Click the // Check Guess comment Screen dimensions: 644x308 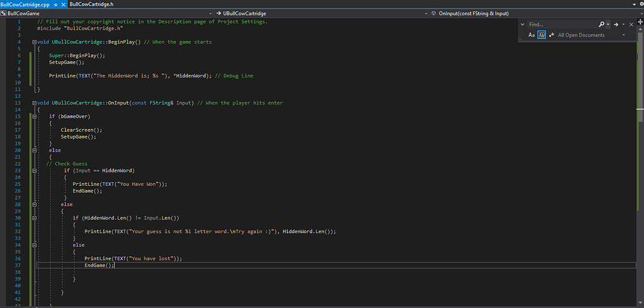pyautogui.click(x=67, y=164)
